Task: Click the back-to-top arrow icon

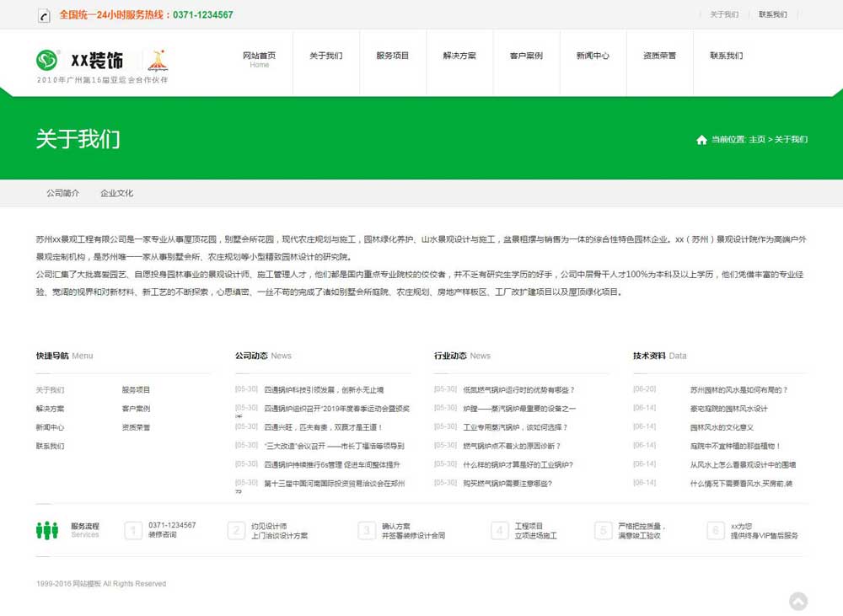Action: pos(798,601)
